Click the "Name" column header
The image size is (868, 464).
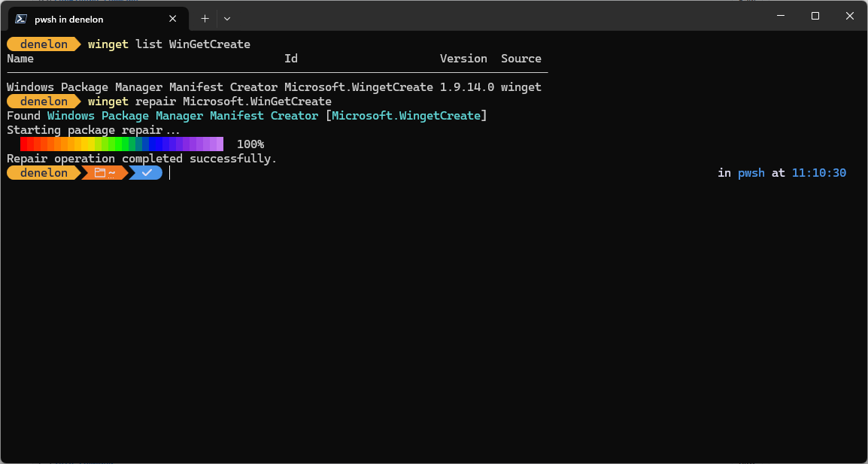[x=20, y=58]
